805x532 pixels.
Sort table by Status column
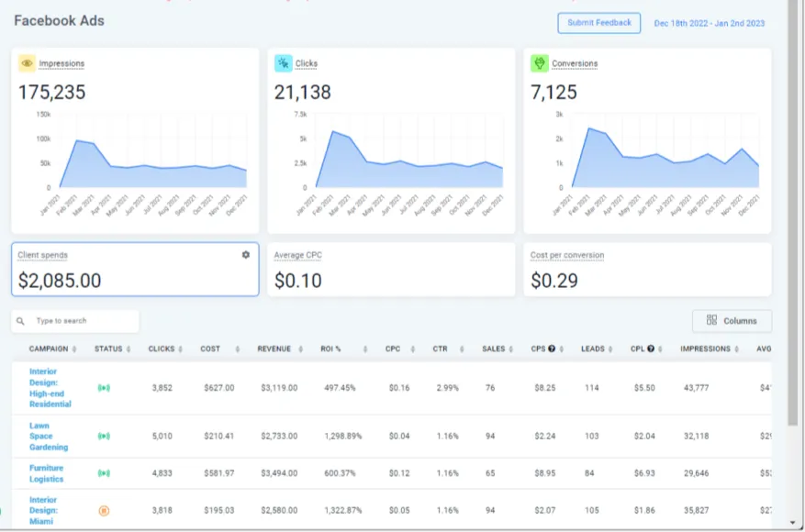point(129,349)
